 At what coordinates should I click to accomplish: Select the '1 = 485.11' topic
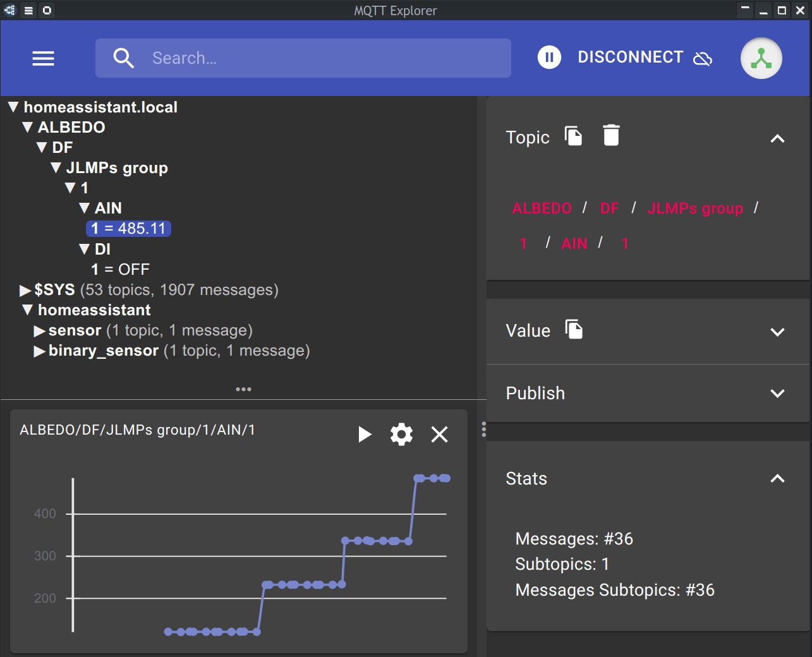coord(128,228)
